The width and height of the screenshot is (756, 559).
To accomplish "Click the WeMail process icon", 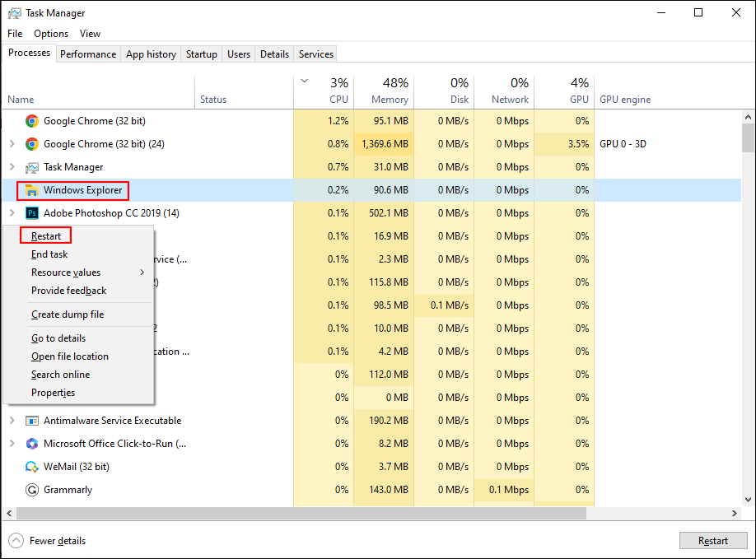I will [x=32, y=467].
